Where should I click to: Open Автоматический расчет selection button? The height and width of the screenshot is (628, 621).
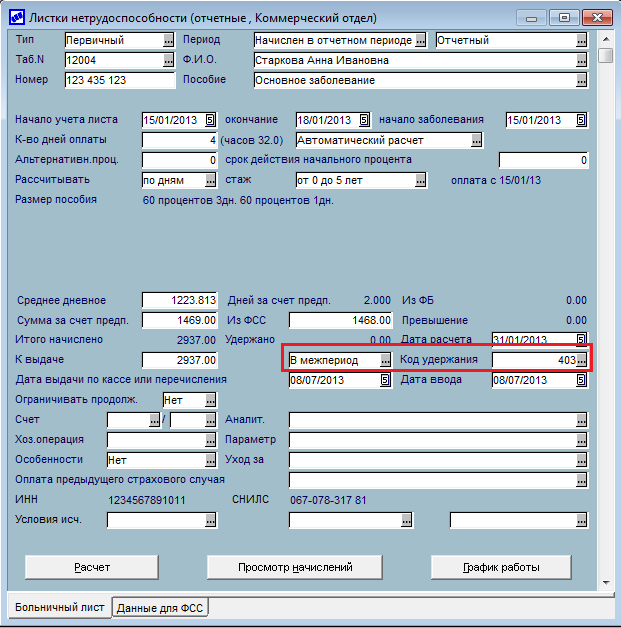tap(476, 140)
